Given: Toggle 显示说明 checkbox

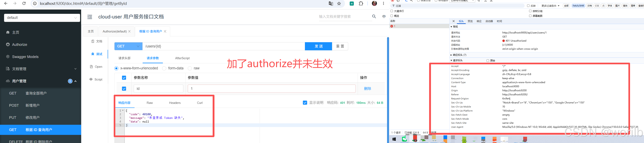Looking at the screenshot, I should tap(305, 103).
